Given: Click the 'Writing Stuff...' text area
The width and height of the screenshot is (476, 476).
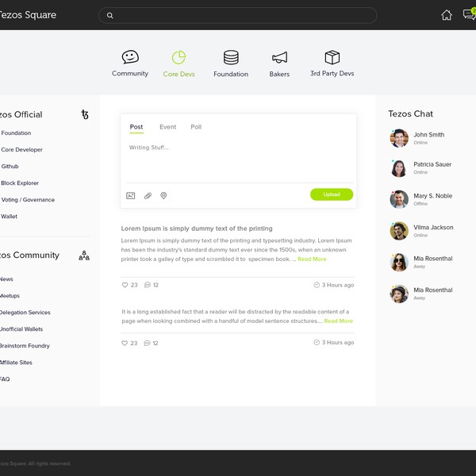Looking at the screenshot, I should point(238,161).
